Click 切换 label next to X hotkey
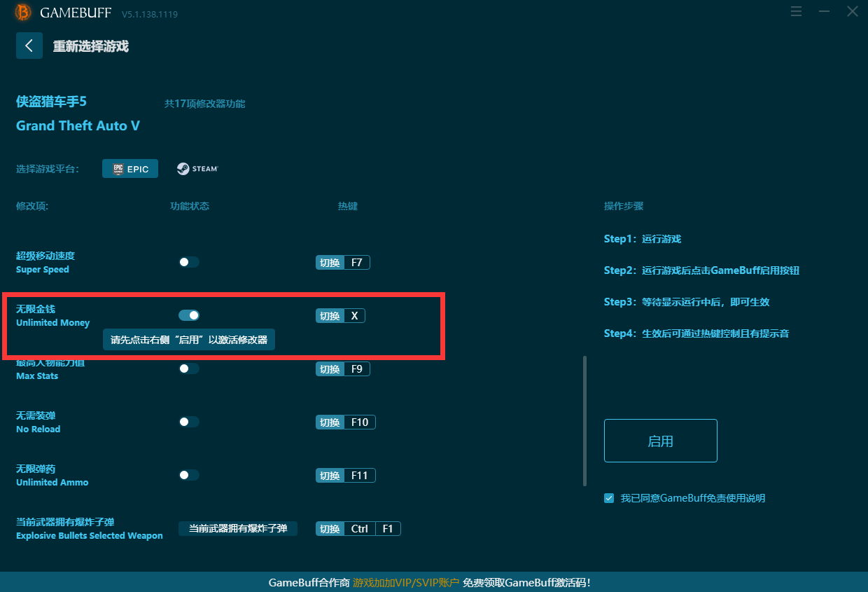 [330, 316]
